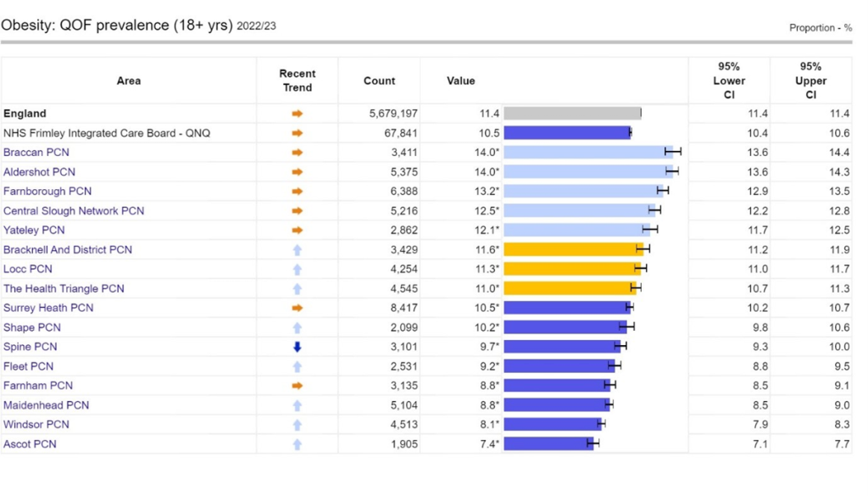Viewport: 868px width, 496px height.
Task: Click the Count column header
Action: pos(379,81)
